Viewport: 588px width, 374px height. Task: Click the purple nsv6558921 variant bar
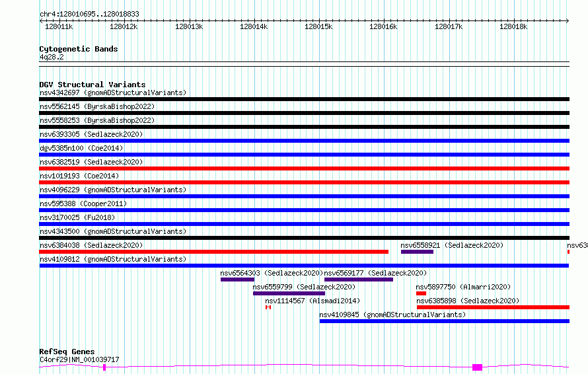[x=417, y=252]
